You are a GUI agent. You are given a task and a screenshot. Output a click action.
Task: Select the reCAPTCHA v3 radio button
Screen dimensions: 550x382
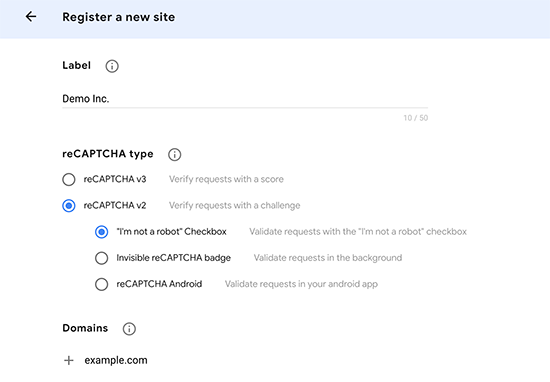(x=69, y=179)
